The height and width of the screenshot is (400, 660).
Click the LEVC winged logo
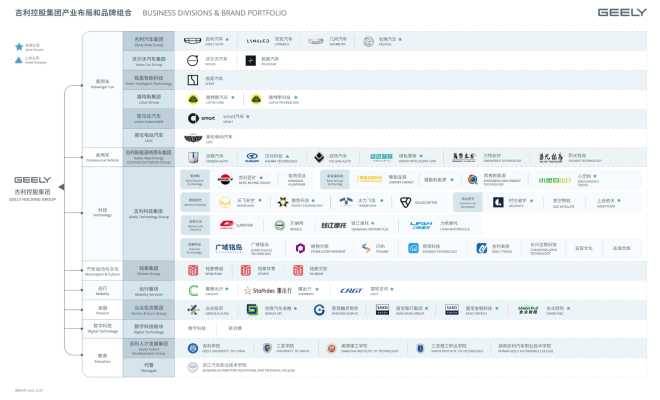coord(193,138)
